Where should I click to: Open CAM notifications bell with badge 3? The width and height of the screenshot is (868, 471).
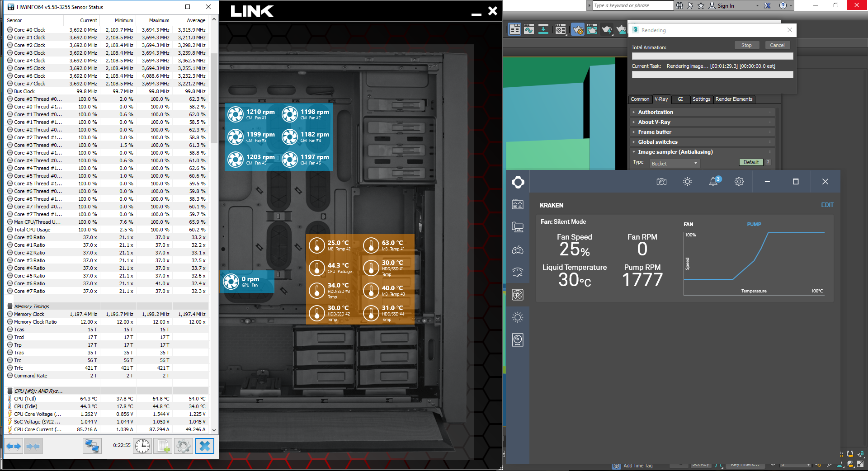(x=714, y=181)
